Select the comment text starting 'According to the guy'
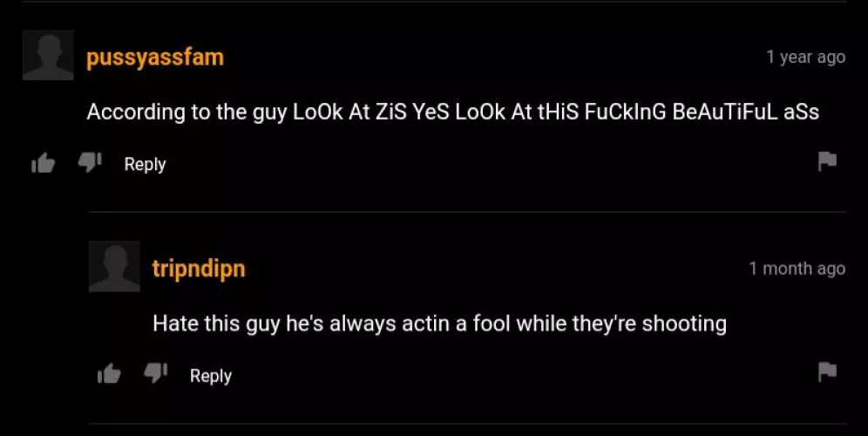The height and width of the screenshot is (436, 868). point(453,112)
